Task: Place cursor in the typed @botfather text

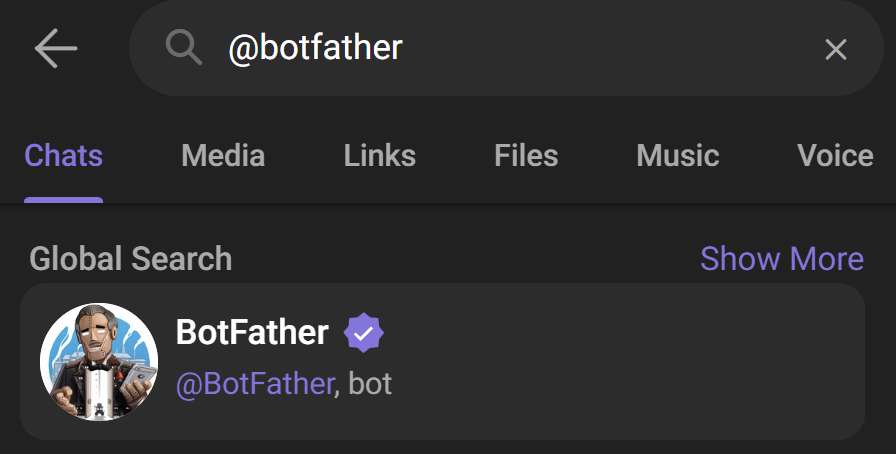Action: (315, 48)
